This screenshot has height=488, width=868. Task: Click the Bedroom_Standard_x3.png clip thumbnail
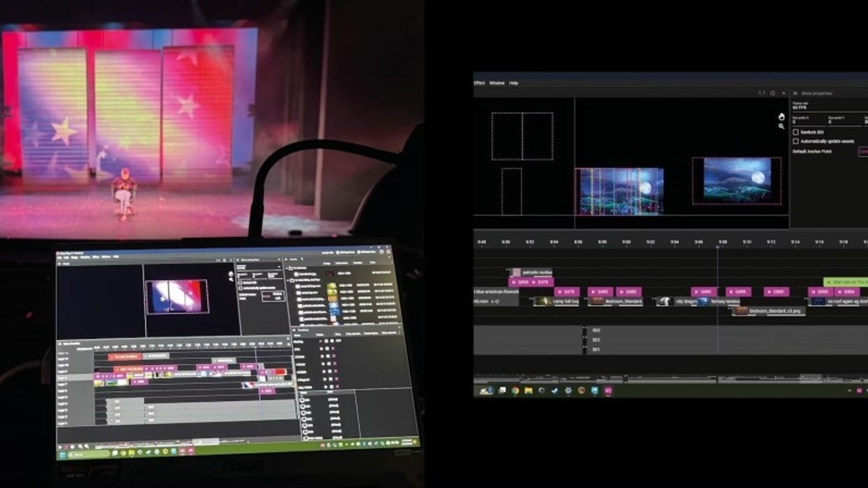[742, 310]
